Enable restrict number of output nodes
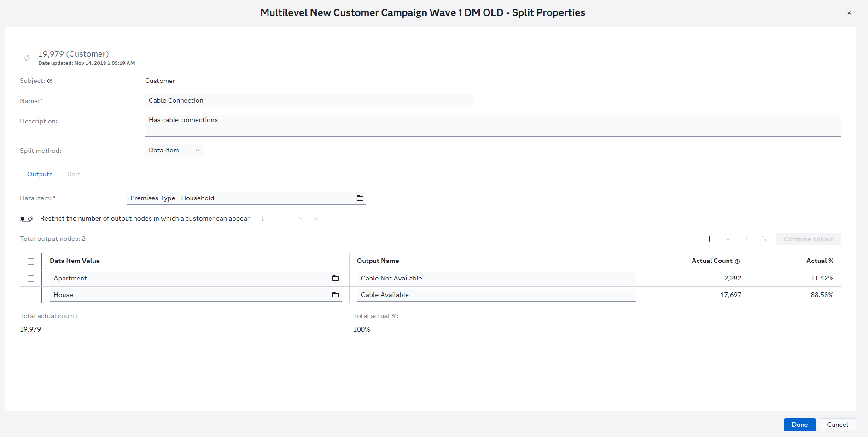The height and width of the screenshot is (437, 868). pyautogui.click(x=26, y=218)
